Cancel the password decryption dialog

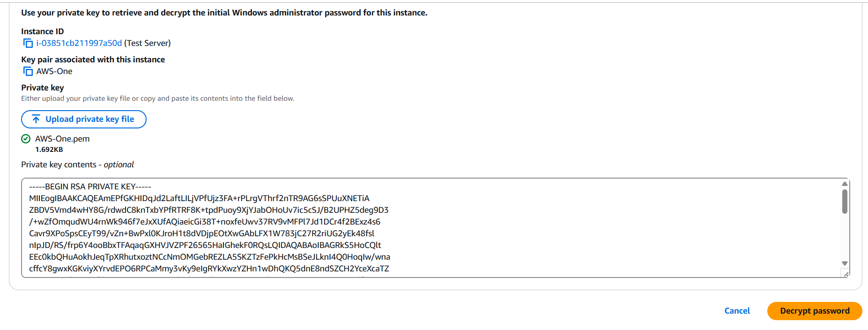click(x=737, y=311)
